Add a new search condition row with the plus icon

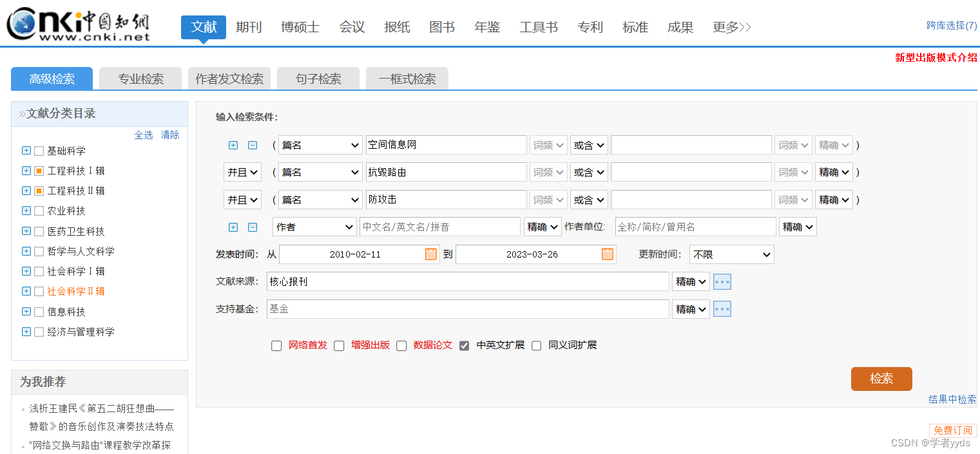[233, 145]
